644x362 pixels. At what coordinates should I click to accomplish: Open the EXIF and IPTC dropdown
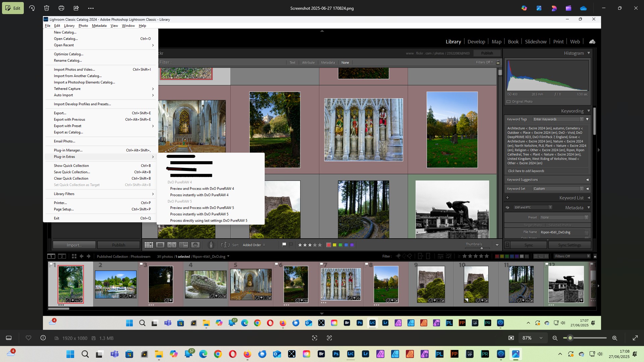[x=533, y=207]
